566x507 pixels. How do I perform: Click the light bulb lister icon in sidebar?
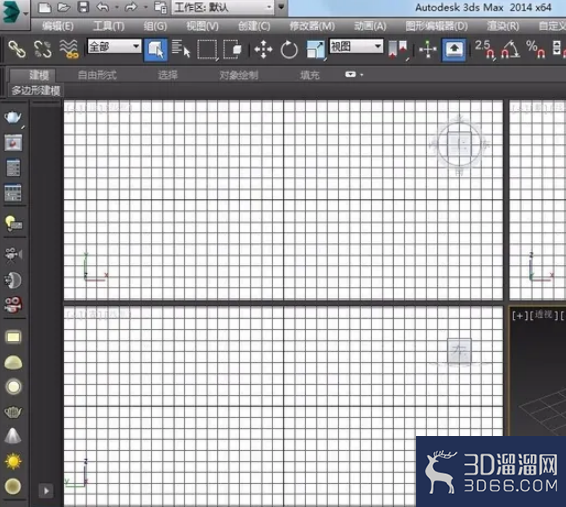coord(13,223)
